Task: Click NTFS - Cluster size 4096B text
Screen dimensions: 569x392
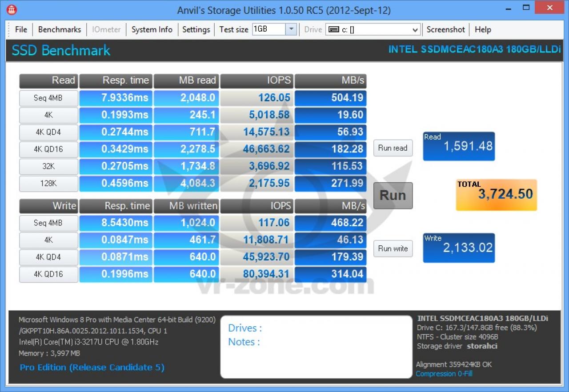Action: [x=457, y=337]
